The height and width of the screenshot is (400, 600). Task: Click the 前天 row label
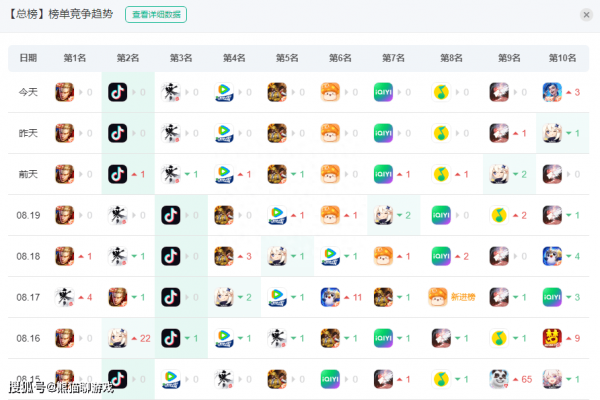pyautogui.click(x=28, y=174)
